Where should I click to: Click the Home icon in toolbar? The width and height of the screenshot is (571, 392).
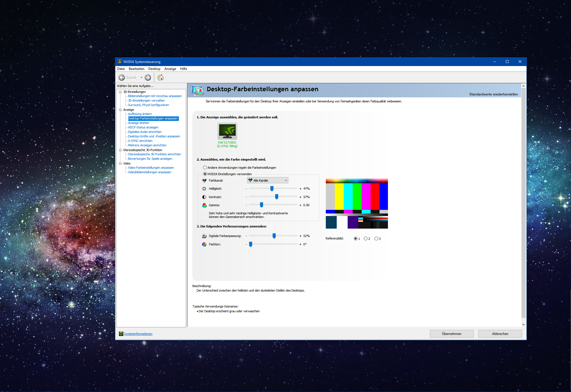160,78
